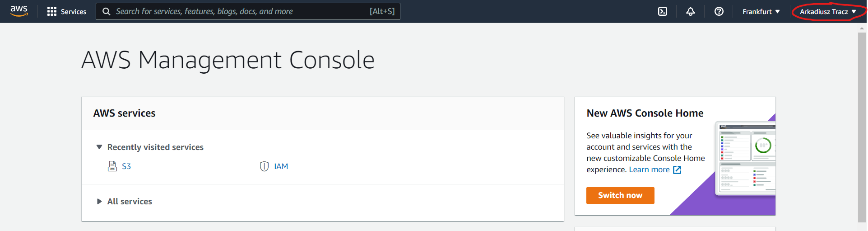Open the help question mark icon
The width and height of the screenshot is (868, 231).
pos(719,11)
